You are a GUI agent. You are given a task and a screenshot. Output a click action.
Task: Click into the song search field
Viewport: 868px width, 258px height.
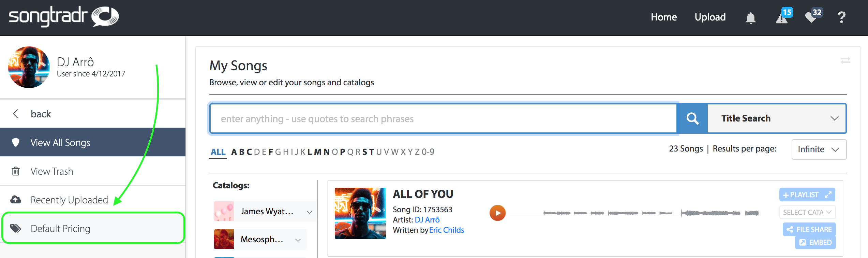point(443,118)
